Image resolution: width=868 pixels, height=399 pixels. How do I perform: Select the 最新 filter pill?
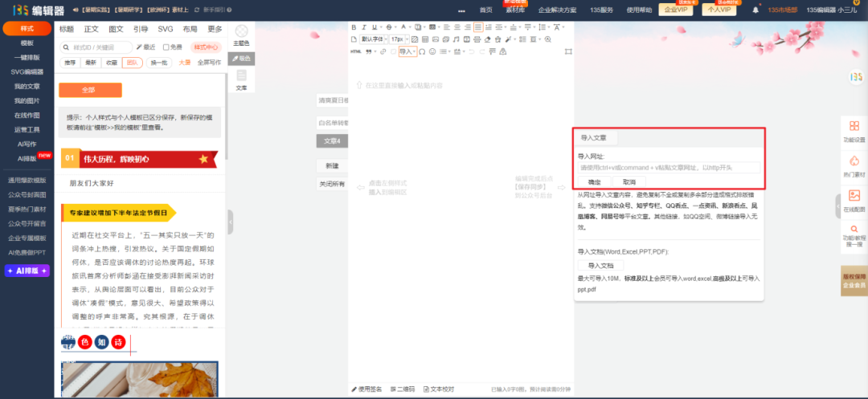(x=91, y=63)
